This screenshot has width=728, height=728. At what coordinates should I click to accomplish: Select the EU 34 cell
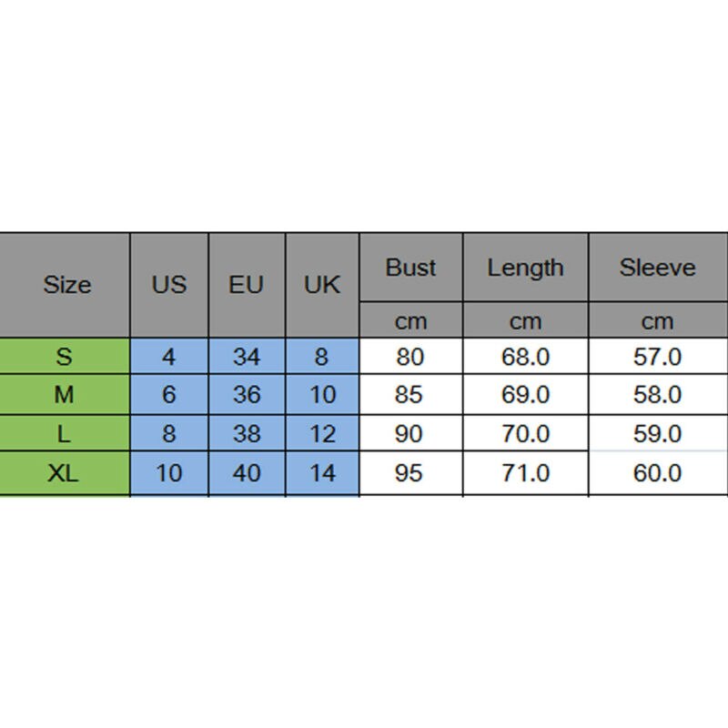[x=247, y=356]
